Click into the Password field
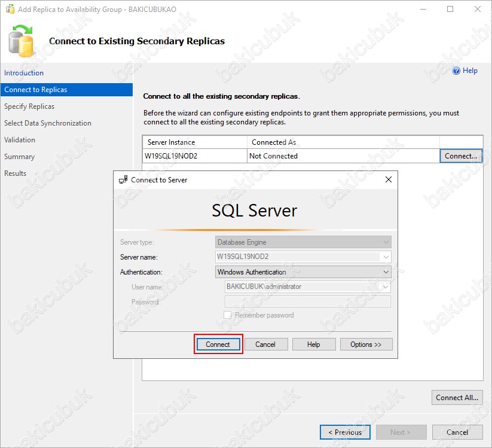 [307, 301]
